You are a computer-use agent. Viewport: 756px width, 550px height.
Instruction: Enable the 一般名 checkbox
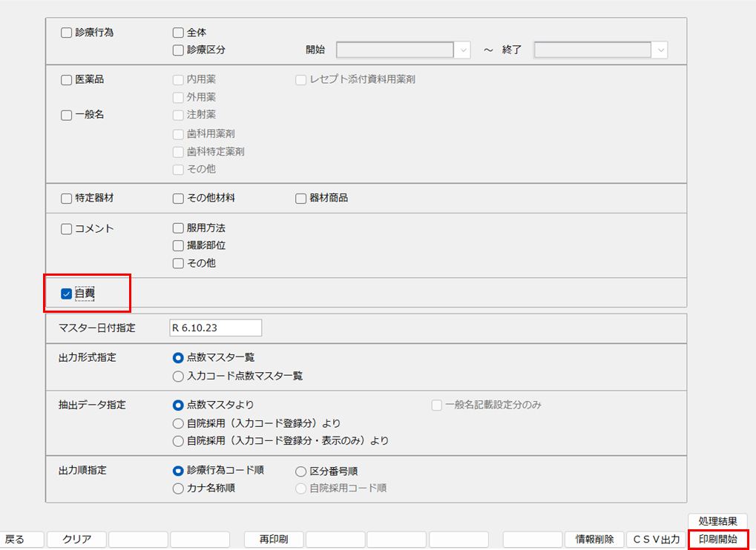[67, 116]
